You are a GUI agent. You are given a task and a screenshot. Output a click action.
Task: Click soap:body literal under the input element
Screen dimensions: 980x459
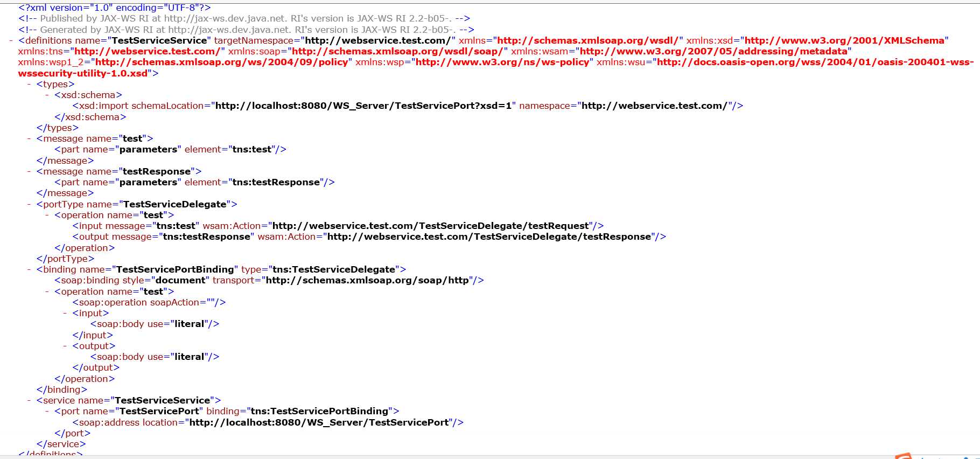[155, 324]
